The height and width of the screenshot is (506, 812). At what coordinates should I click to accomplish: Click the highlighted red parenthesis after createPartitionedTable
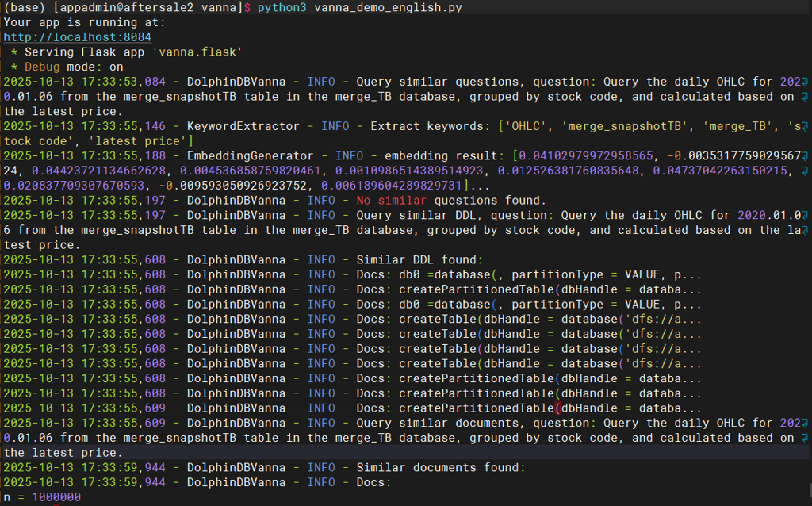tap(557, 408)
